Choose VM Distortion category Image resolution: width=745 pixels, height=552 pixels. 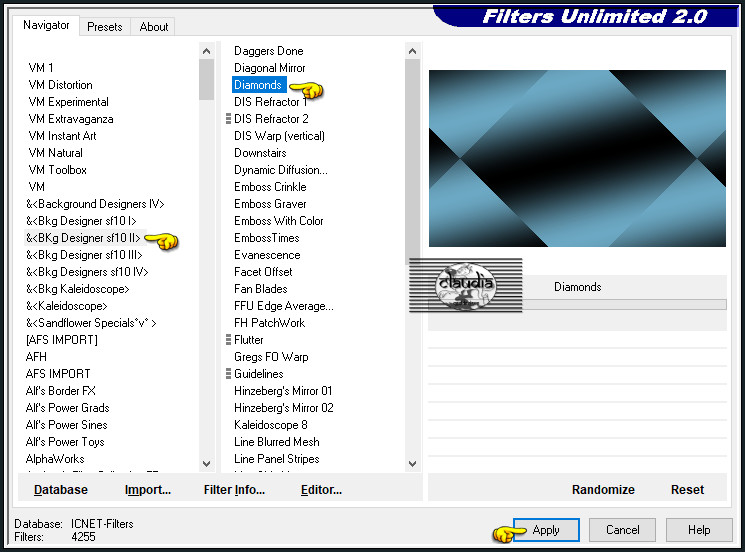(x=60, y=85)
